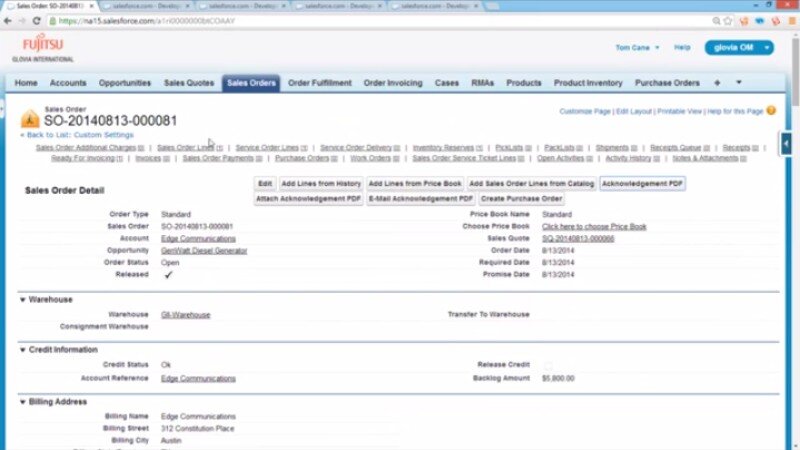The image size is (800, 450).
Task: Toggle the Released checkmark
Action: click(168, 274)
